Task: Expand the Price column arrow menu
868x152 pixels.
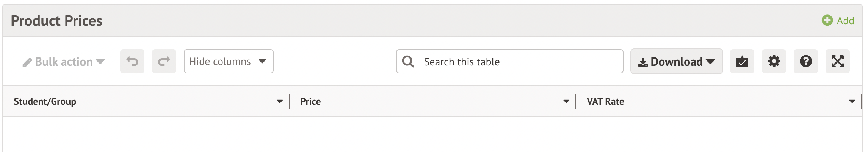Action: tap(566, 101)
